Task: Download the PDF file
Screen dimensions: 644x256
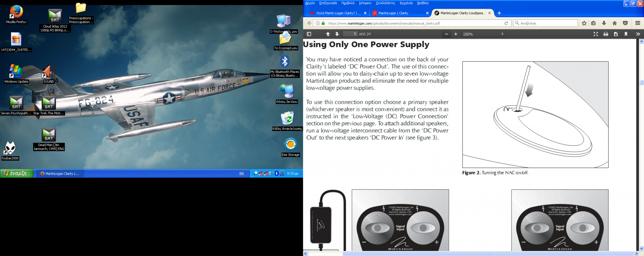Action: click(x=616, y=34)
